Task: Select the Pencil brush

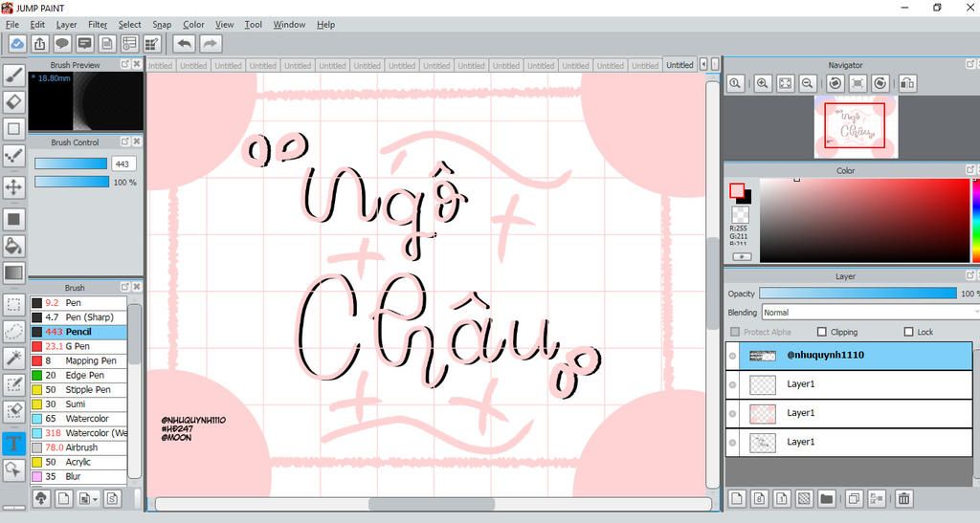Action: [78, 332]
